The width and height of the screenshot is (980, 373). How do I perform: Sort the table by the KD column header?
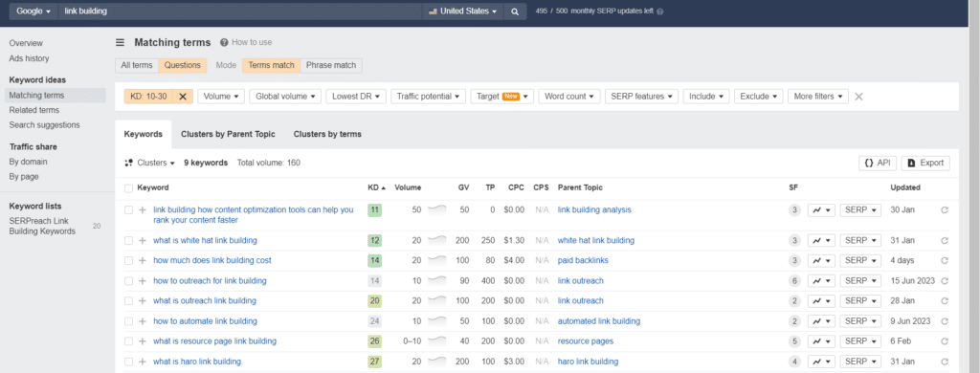[x=376, y=188]
